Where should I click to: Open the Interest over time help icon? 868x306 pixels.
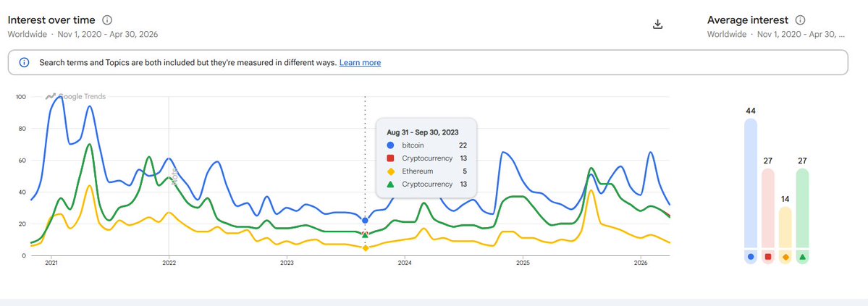pyautogui.click(x=107, y=20)
